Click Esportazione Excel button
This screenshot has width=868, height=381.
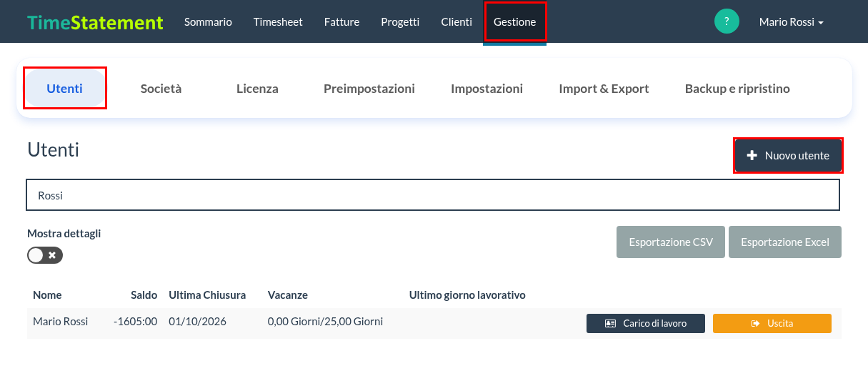[785, 242]
